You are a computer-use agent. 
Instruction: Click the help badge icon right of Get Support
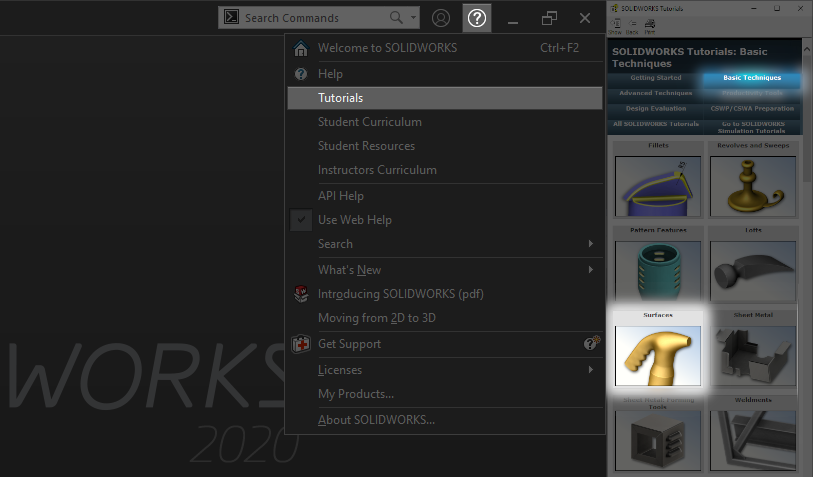click(592, 343)
